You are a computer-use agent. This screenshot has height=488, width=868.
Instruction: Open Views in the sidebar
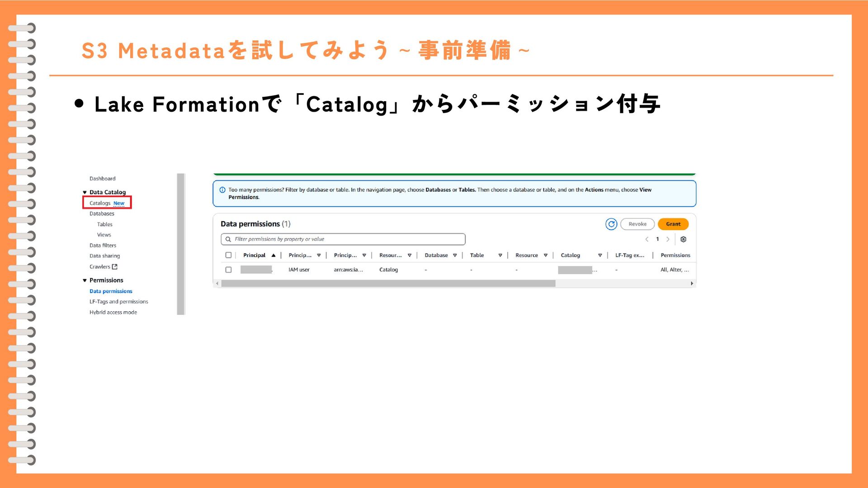point(104,235)
